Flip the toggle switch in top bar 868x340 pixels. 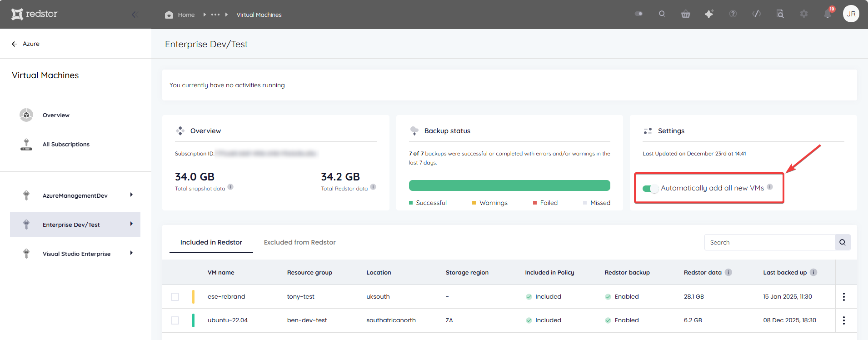639,14
